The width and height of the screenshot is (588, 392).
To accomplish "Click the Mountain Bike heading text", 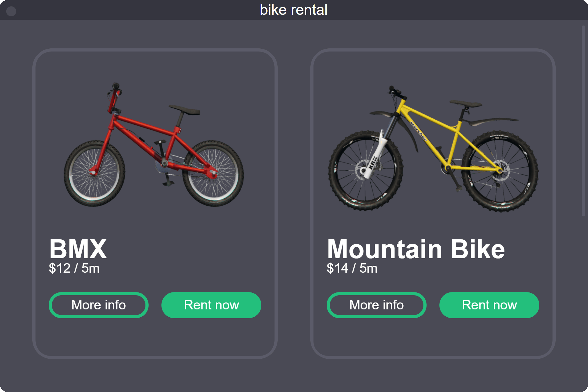I will [x=416, y=249].
